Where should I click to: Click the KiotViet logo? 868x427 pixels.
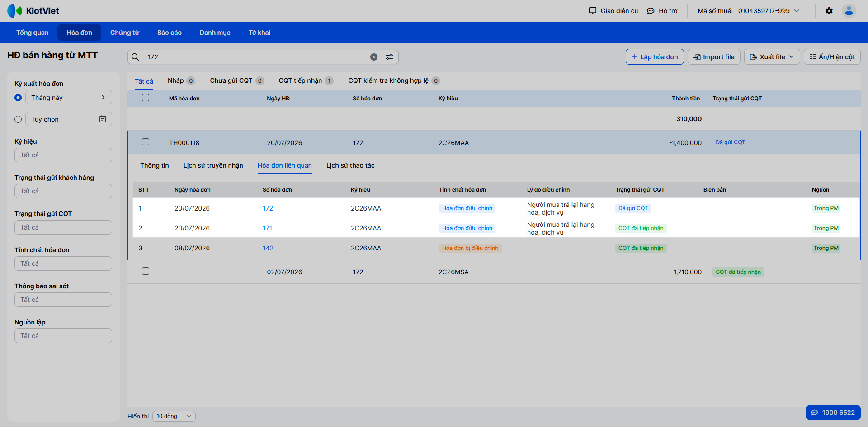pyautogui.click(x=33, y=11)
